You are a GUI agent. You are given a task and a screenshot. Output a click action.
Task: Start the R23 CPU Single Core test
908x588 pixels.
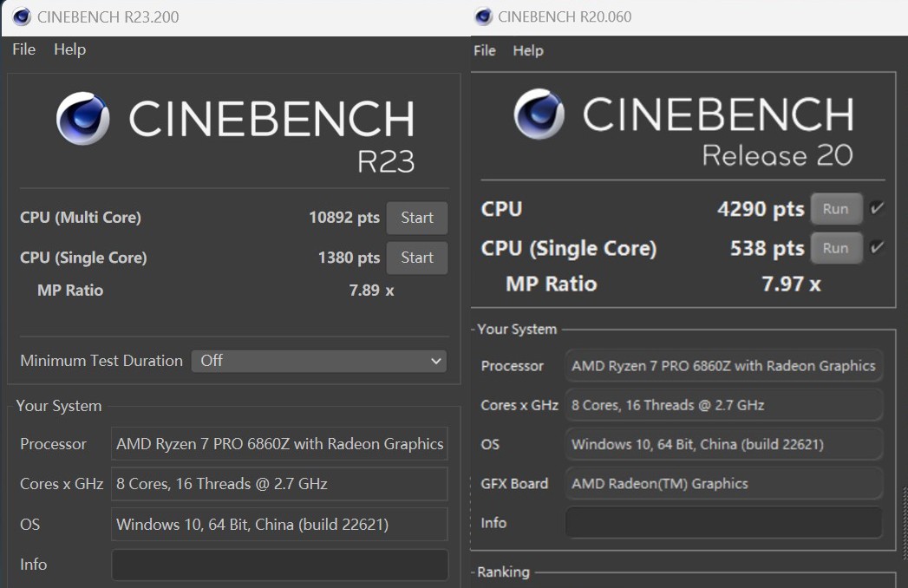[x=416, y=258]
